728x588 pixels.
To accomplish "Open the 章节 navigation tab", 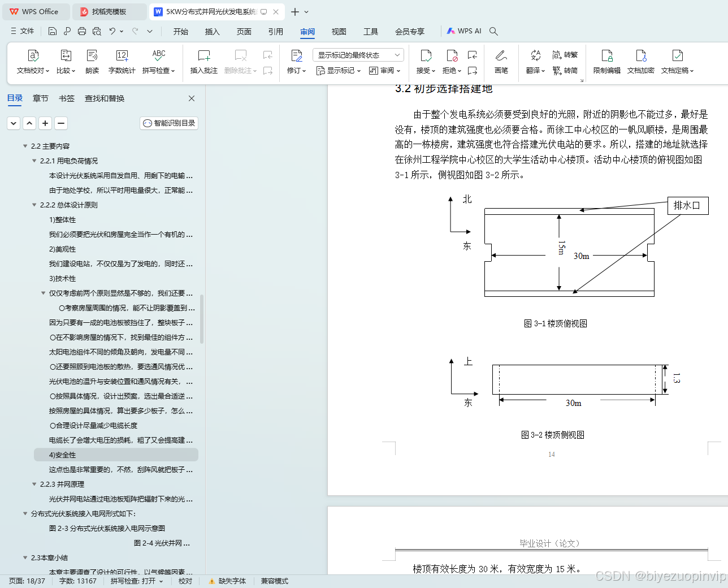I will [41, 98].
